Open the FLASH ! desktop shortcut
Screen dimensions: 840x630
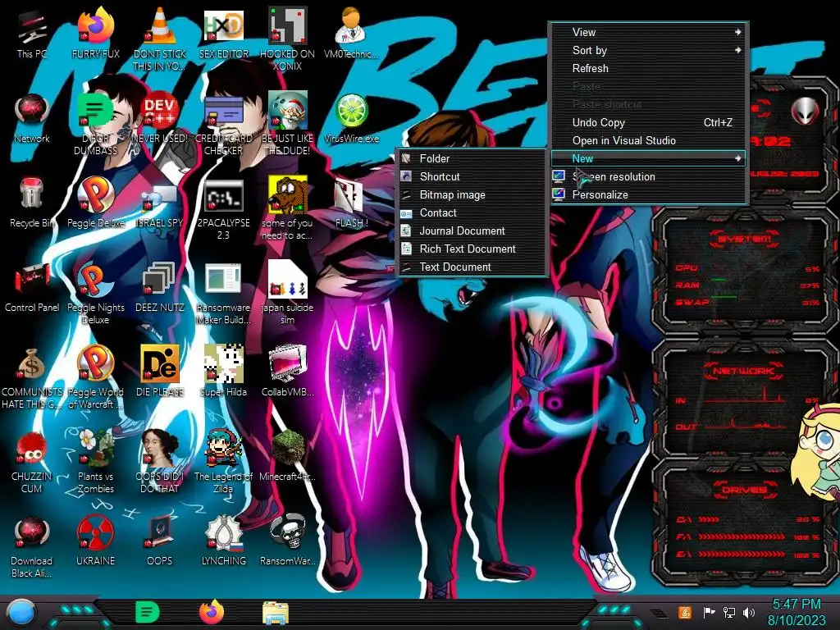click(351, 203)
